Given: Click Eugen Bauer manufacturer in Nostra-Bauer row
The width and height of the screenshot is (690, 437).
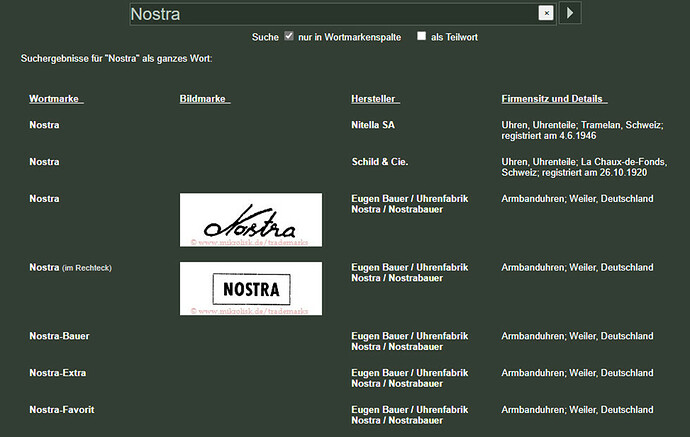Looking at the screenshot, I should tap(410, 342).
